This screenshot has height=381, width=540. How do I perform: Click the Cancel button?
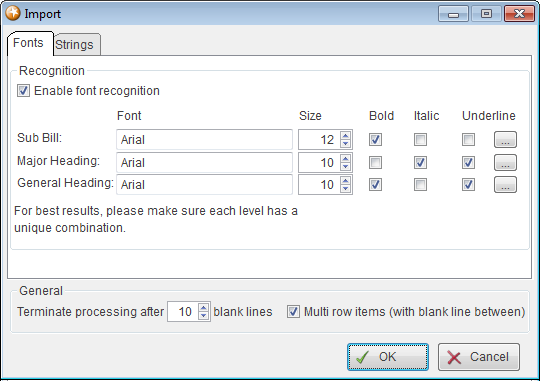pos(479,357)
